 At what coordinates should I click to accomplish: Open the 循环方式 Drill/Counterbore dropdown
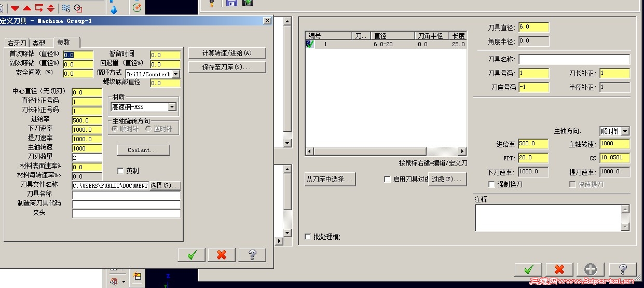pos(175,74)
